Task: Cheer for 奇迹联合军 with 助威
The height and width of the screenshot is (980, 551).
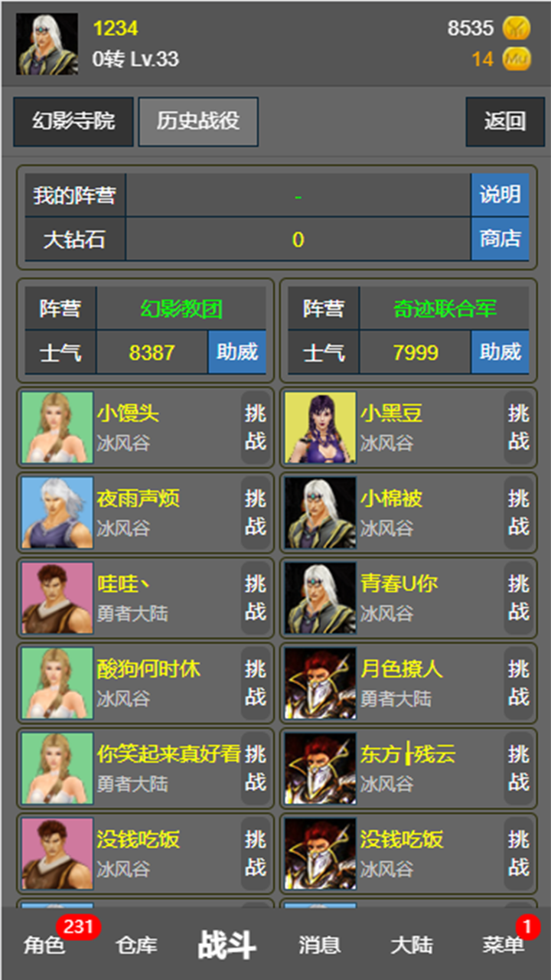Action: coord(500,352)
